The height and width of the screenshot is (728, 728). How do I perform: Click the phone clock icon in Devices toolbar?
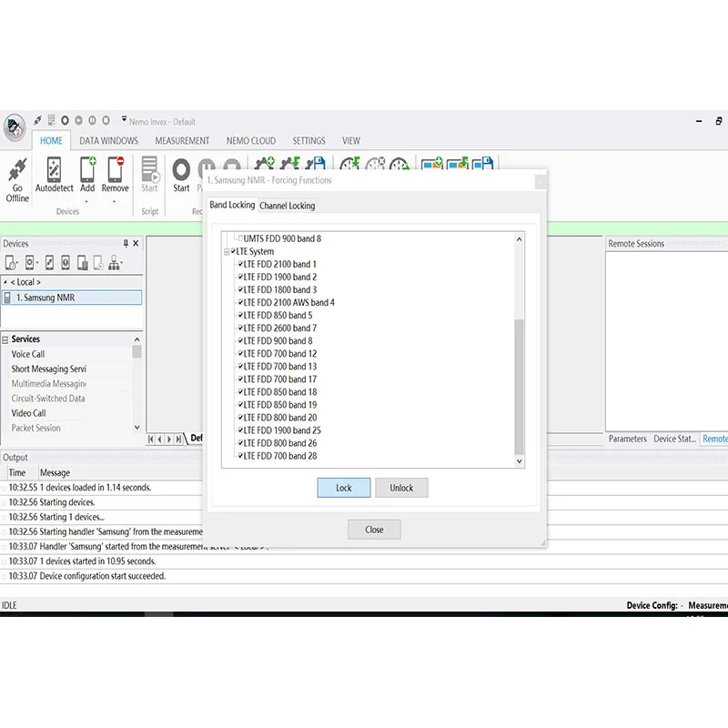pos(11,263)
